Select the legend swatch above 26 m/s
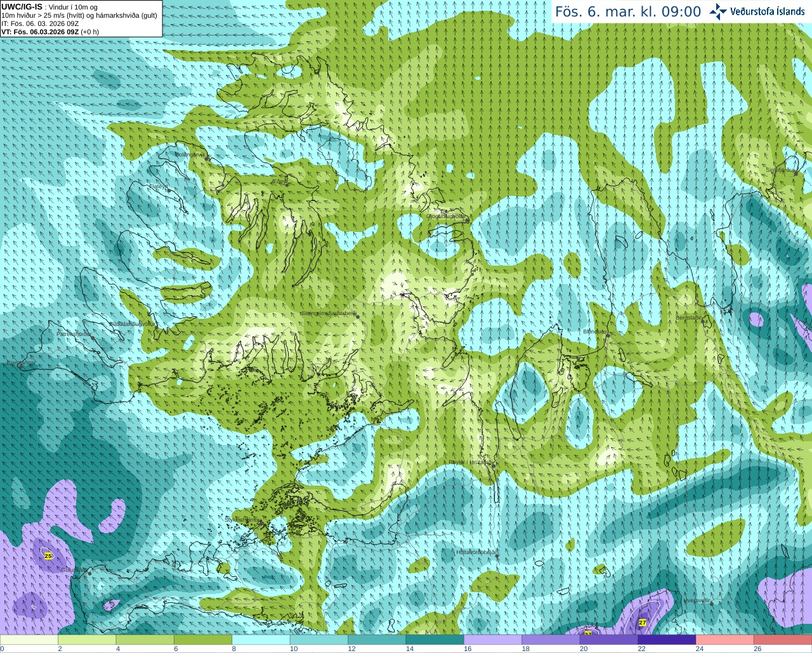Screen dimensions: 812x653 pyautogui.click(x=783, y=640)
